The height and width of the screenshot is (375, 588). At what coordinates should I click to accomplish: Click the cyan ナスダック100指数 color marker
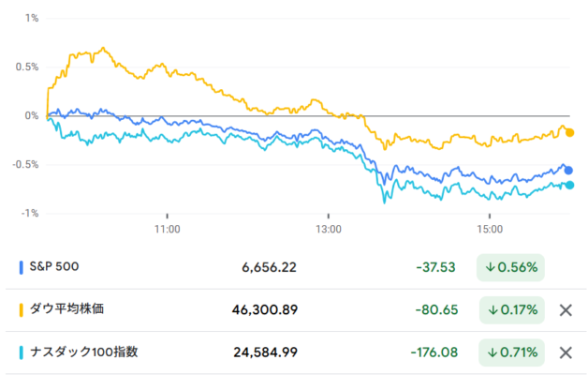pyautogui.click(x=21, y=352)
